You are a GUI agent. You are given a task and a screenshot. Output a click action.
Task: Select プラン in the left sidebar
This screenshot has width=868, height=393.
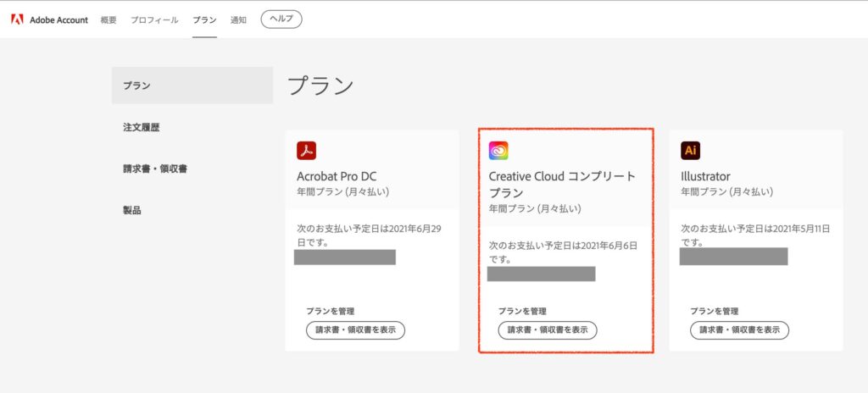(x=192, y=86)
